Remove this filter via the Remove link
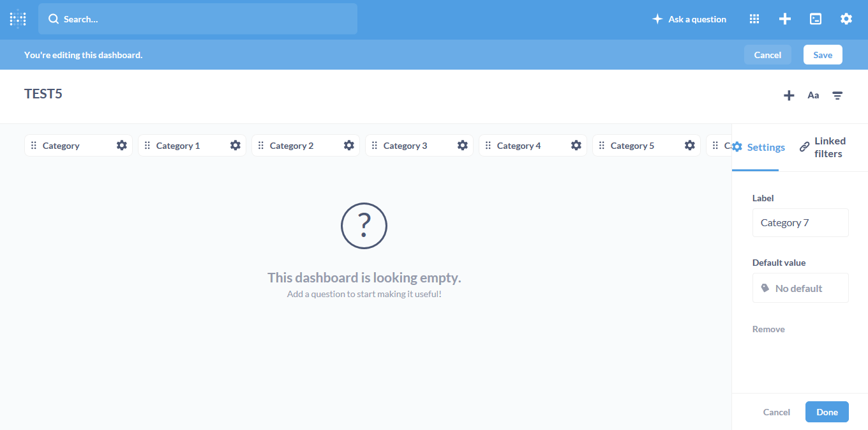This screenshot has height=430, width=868. click(x=768, y=329)
